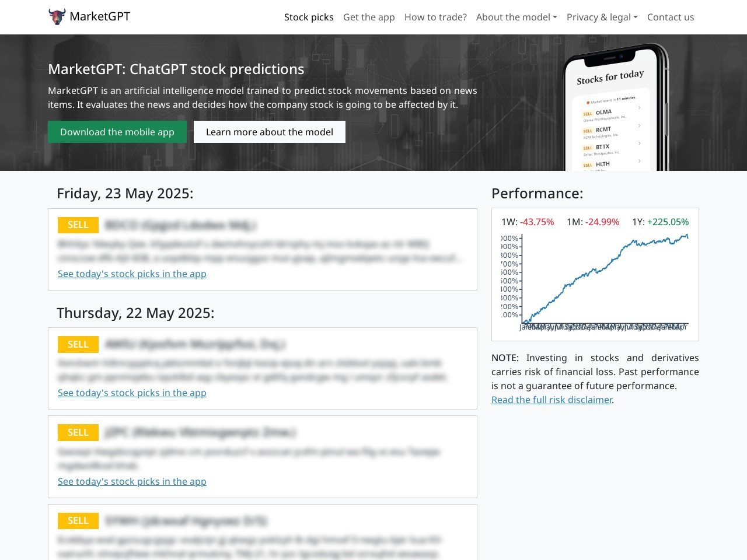Click Download the mobile app button
Image resolution: width=747 pixels, height=560 pixels.
[117, 132]
